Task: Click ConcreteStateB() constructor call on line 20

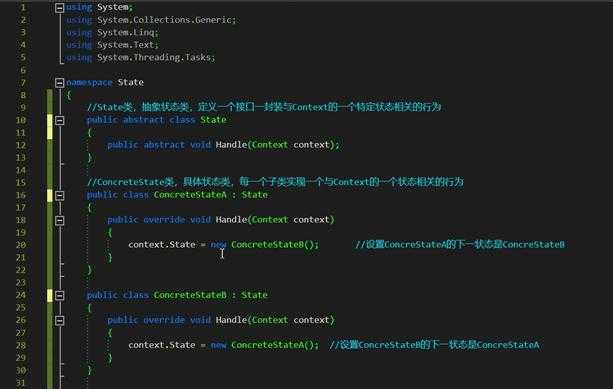Action: click(x=273, y=245)
